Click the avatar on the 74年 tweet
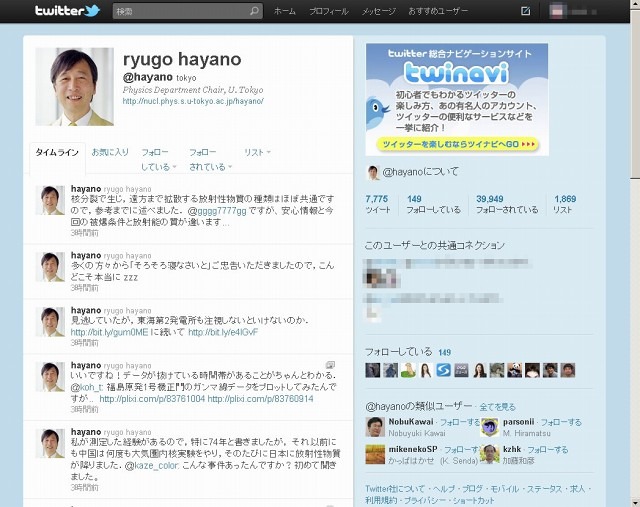This screenshot has height=507, width=640. [x=50, y=443]
